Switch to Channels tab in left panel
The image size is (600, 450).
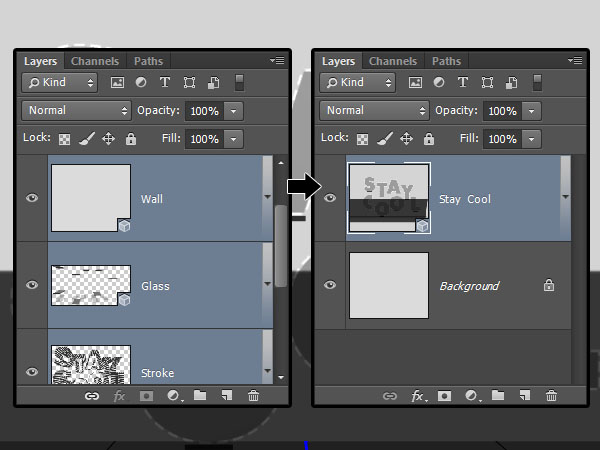click(x=95, y=61)
